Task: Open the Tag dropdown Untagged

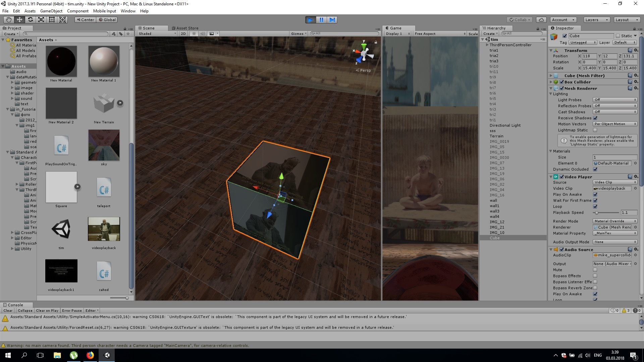Action: 583,43
